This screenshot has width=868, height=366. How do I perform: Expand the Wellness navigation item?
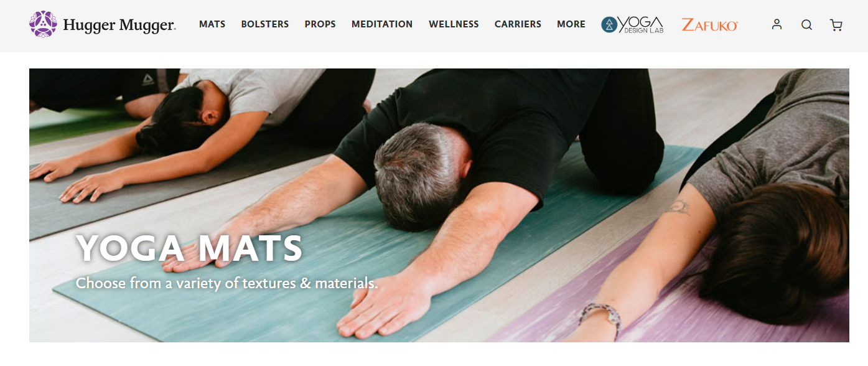pyautogui.click(x=454, y=24)
